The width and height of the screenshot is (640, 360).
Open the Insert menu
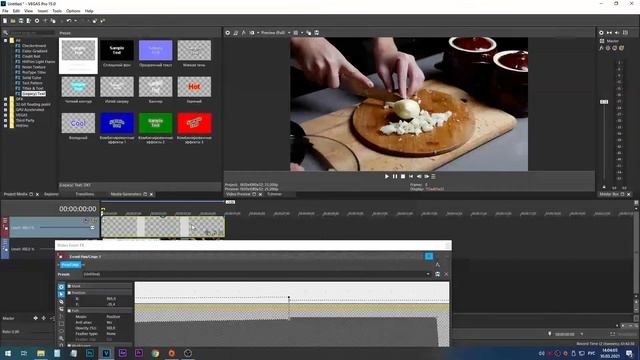coord(42,11)
